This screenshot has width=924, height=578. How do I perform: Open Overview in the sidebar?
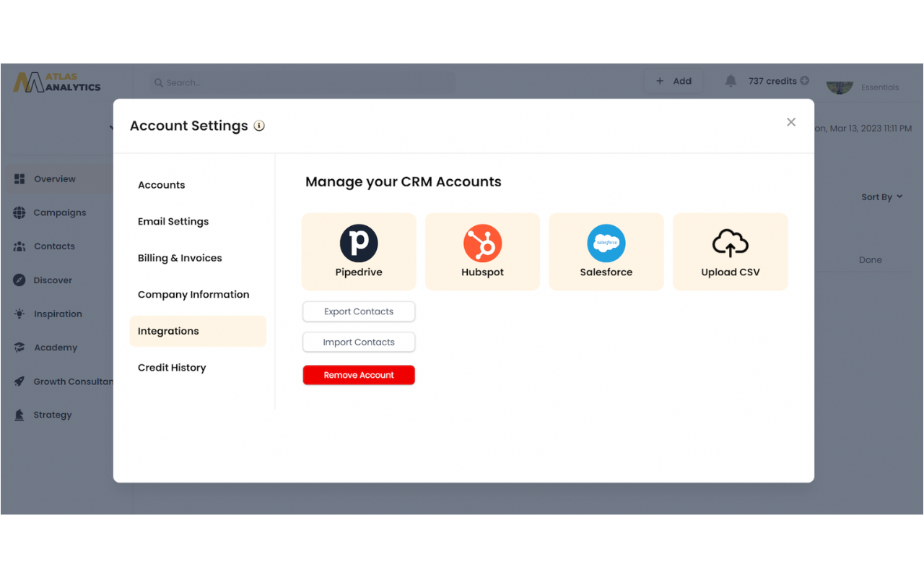click(x=56, y=178)
